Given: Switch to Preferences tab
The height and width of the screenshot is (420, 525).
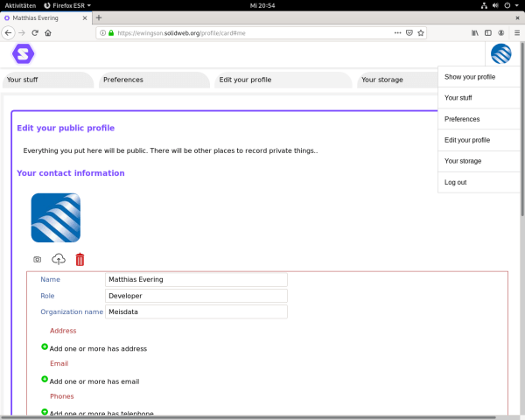Looking at the screenshot, I should pos(154,80).
